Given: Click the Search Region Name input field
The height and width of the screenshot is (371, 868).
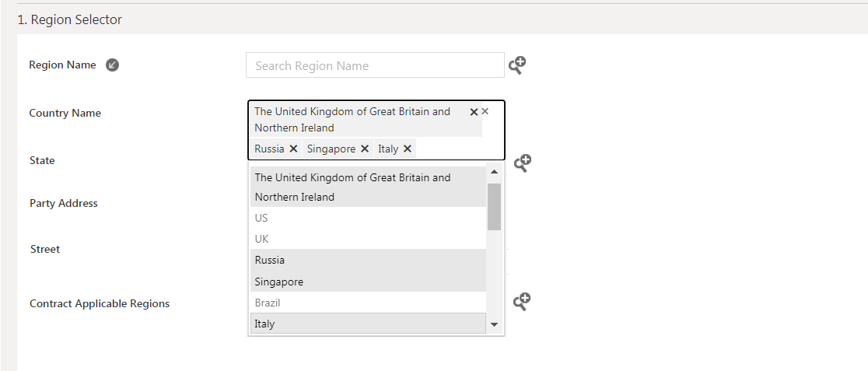Looking at the screenshot, I should pos(375,65).
